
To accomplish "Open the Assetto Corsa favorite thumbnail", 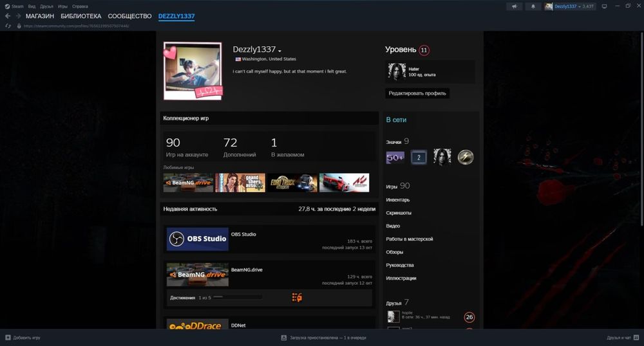I will 344,183.
